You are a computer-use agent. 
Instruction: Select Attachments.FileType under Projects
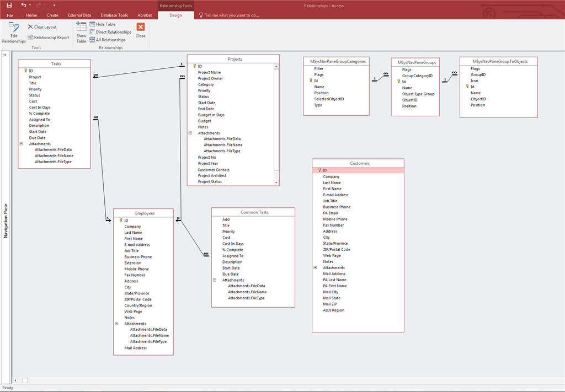(222, 151)
